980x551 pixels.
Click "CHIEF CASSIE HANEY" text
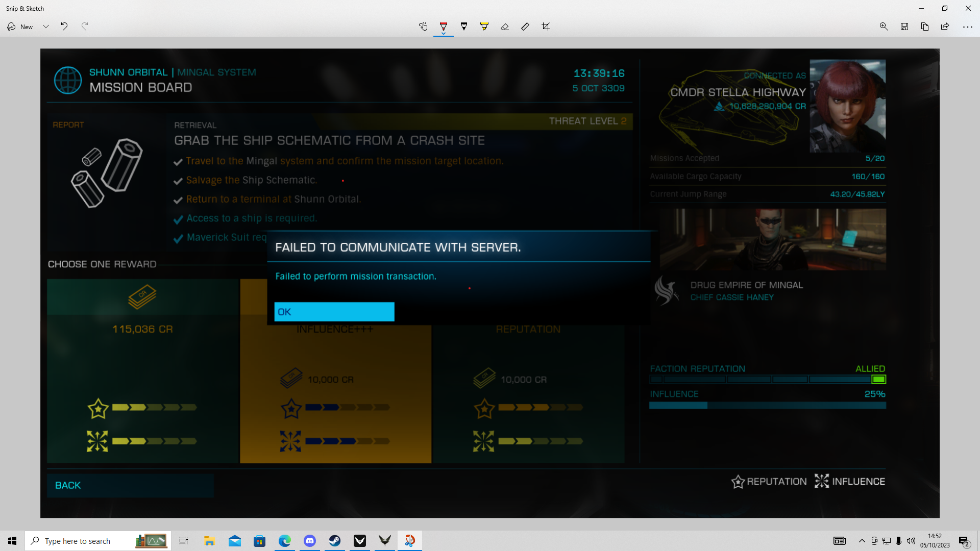point(732,297)
